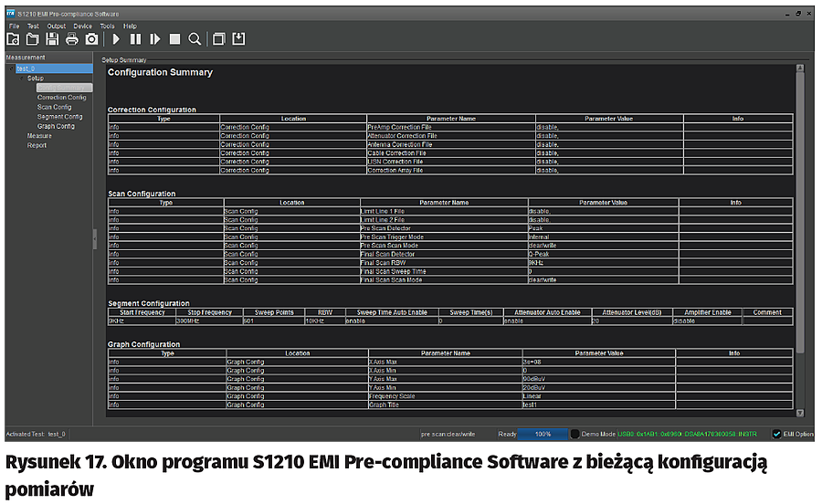Start the scan with the Play button
822x504 pixels.
[x=116, y=39]
